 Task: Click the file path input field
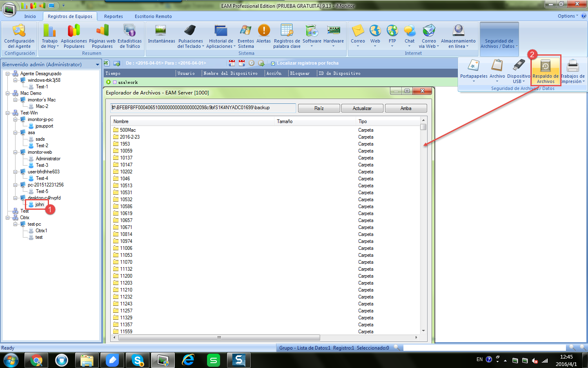pos(203,108)
